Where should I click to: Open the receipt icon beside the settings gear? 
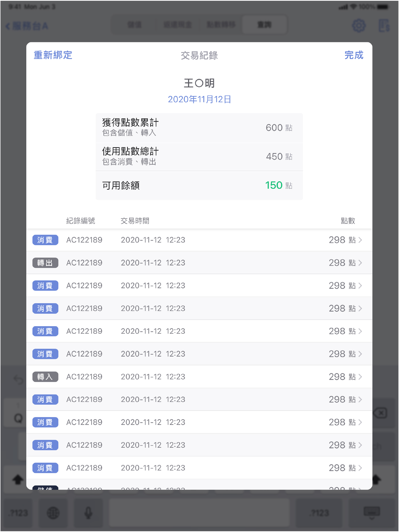(x=384, y=26)
